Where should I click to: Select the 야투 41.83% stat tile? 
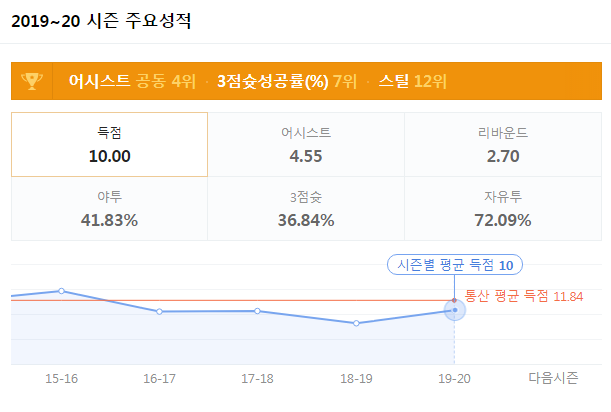109,209
